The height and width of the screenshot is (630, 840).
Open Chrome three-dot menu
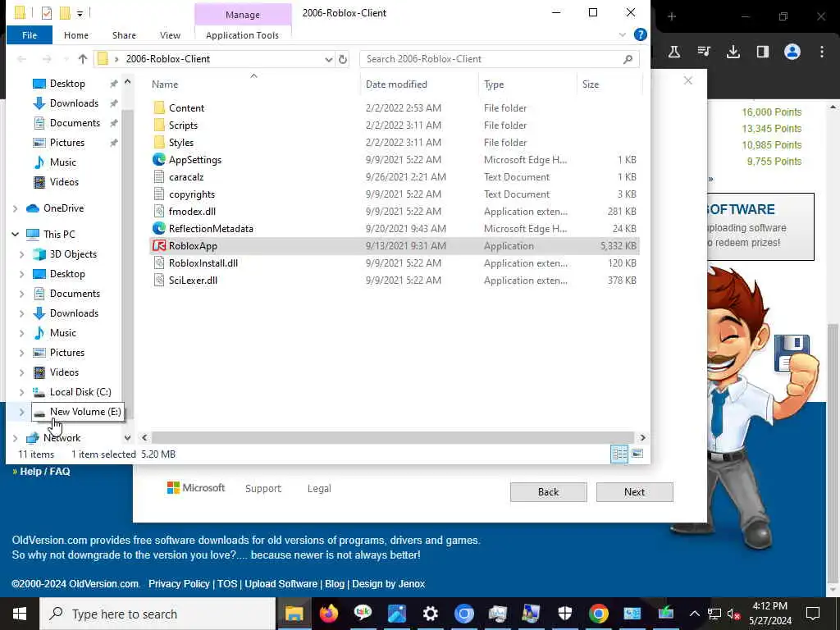click(822, 52)
